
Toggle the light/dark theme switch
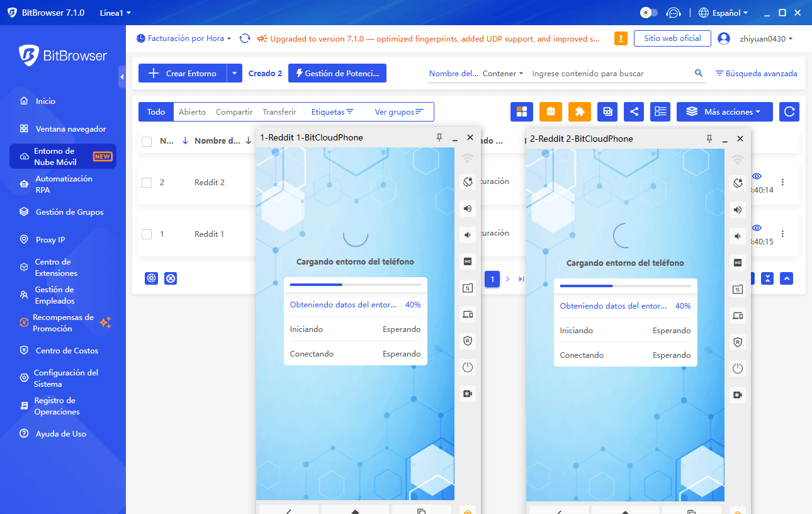click(648, 13)
